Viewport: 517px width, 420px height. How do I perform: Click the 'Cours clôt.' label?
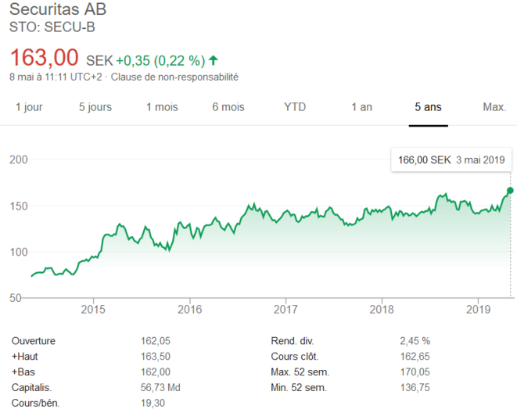point(294,357)
